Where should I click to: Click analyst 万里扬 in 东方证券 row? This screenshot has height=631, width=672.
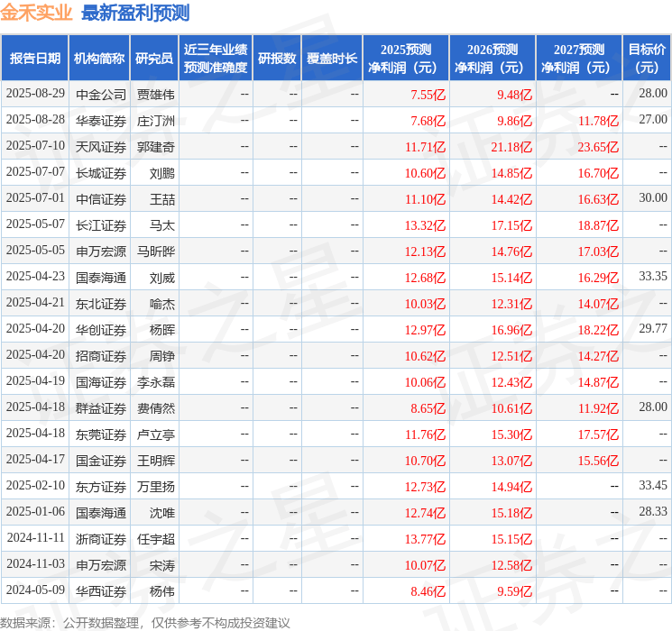click(x=155, y=487)
